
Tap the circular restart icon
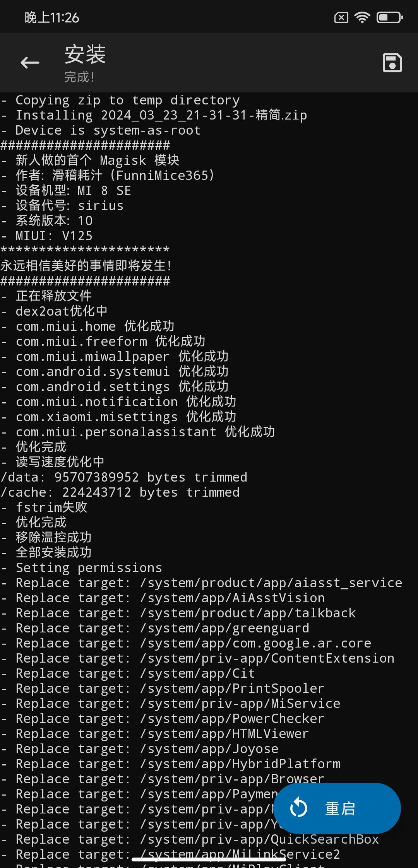point(298,808)
